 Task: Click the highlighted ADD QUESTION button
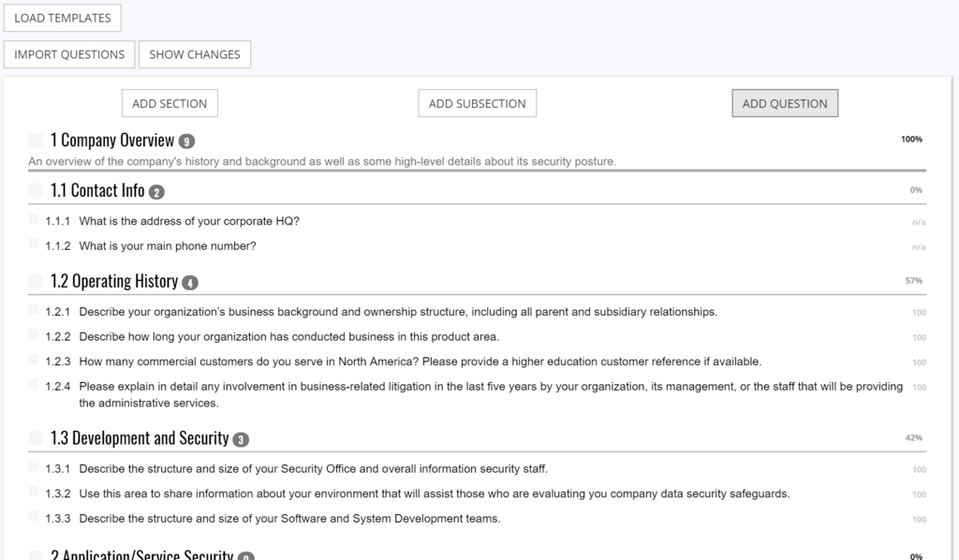pos(785,103)
